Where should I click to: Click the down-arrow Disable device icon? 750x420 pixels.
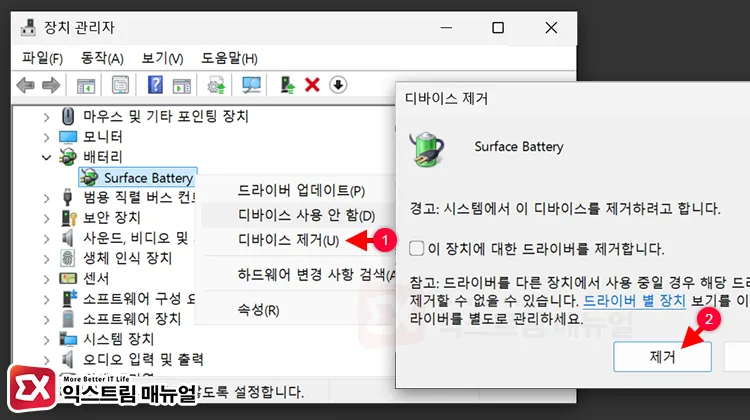(x=338, y=85)
